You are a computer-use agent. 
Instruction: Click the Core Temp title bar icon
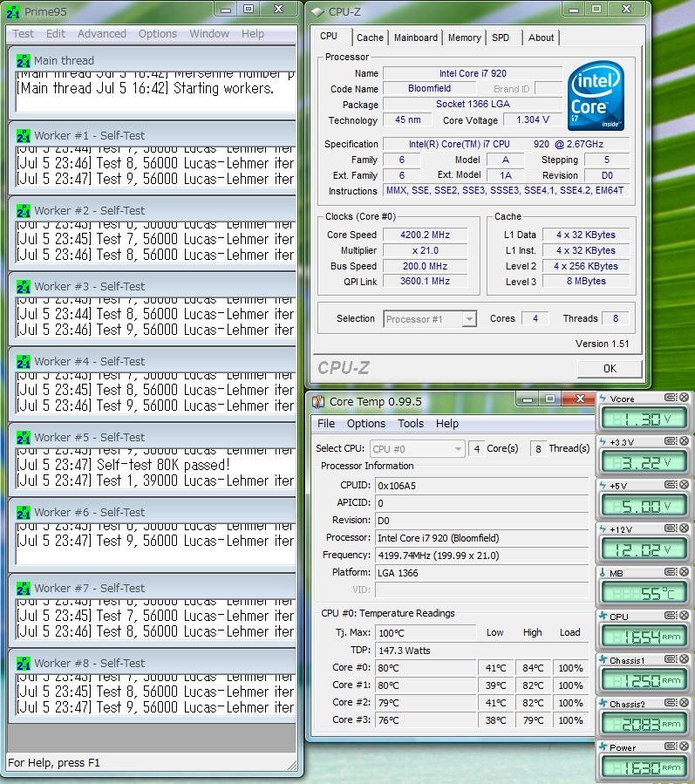[318, 402]
